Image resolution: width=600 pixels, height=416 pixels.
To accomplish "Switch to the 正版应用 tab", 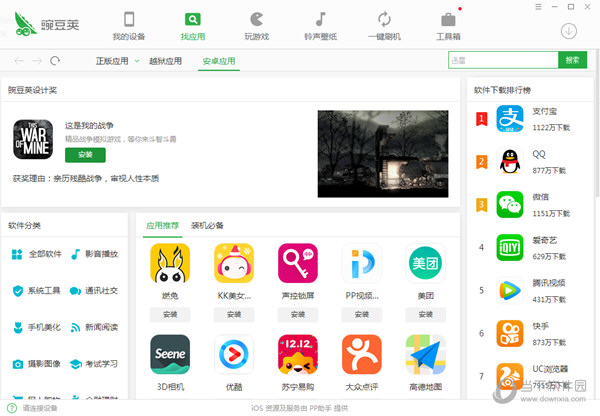I will [112, 61].
